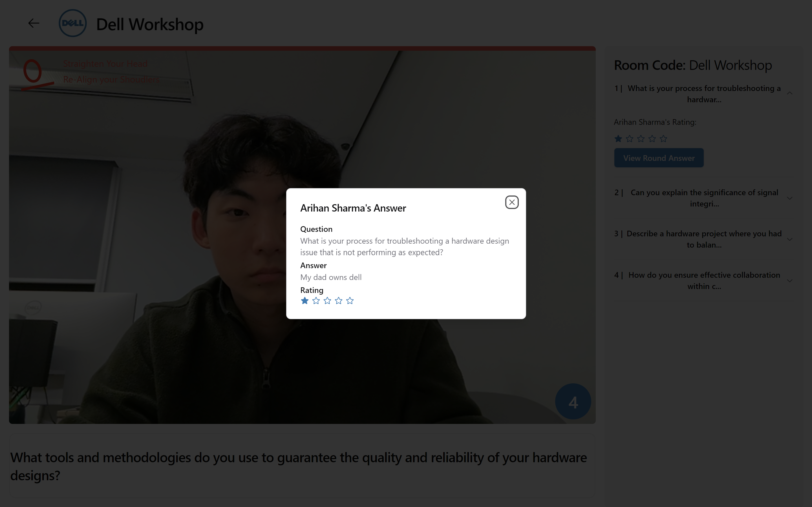Click the fourth star in sidebar rating
The height and width of the screenshot is (507, 812).
652,139
